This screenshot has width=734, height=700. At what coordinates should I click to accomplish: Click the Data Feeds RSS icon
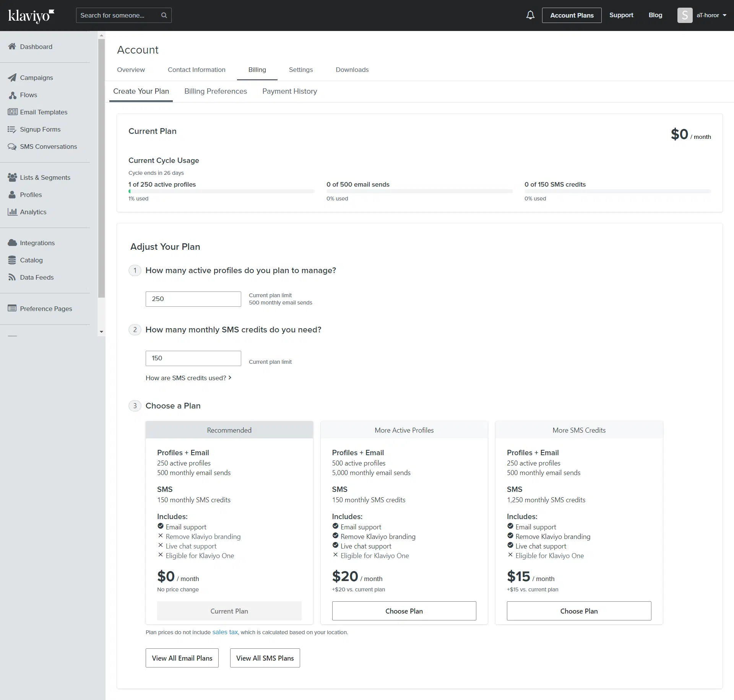[x=12, y=277]
